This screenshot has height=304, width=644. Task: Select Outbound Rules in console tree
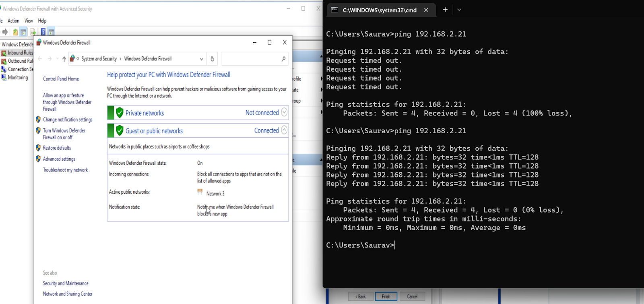point(20,61)
